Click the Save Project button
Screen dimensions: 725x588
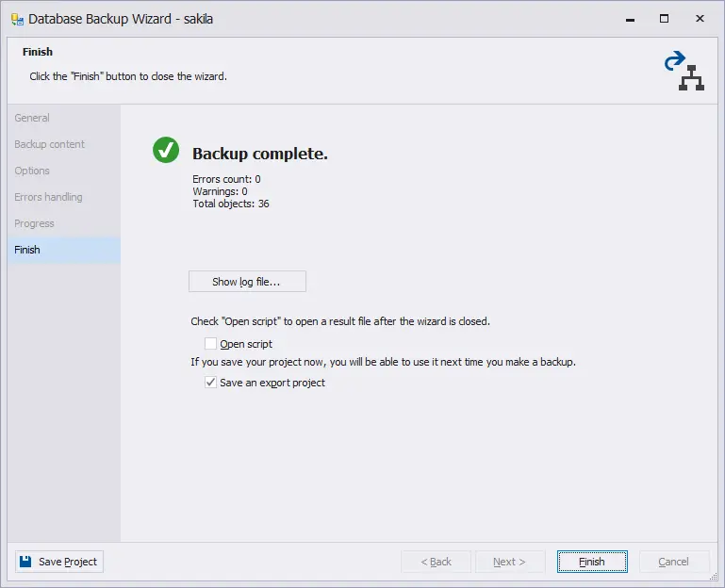point(59,562)
